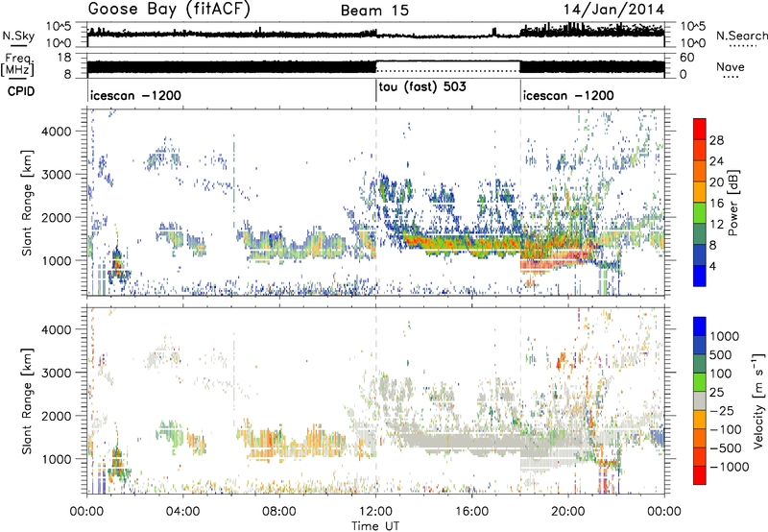Select the "tau (fast) 503" CPID label
The image size is (768, 532).
coord(422,87)
